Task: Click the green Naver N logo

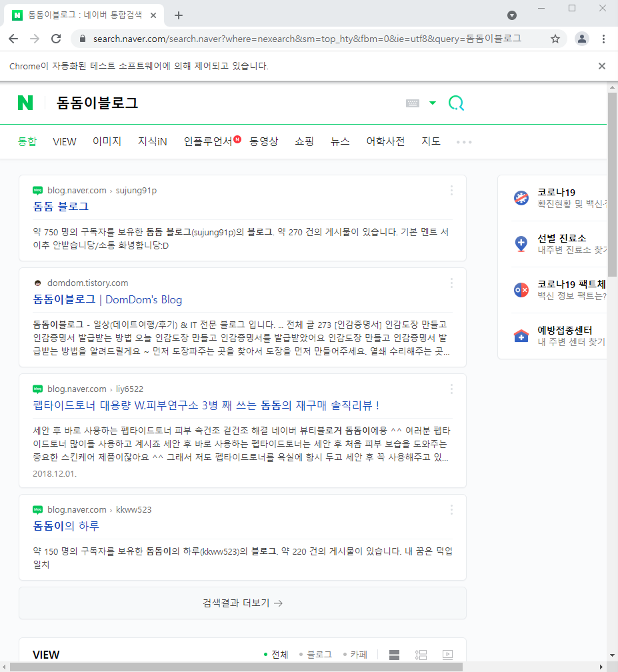Action: [25, 103]
